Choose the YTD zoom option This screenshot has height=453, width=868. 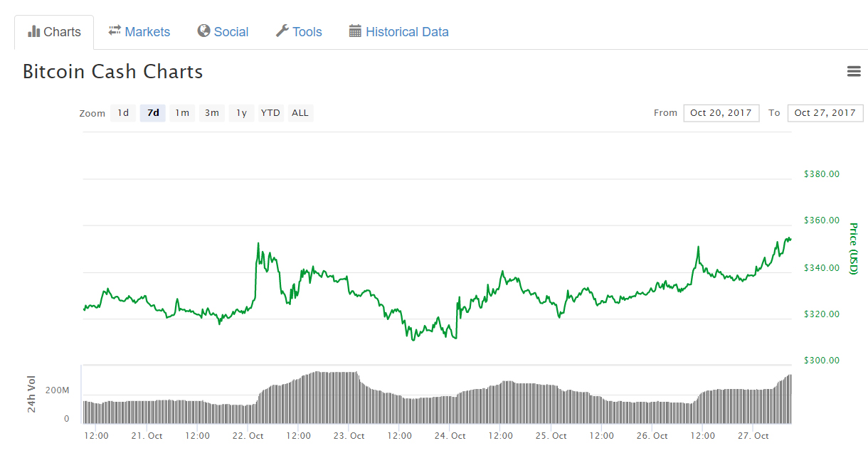click(x=270, y=113)
